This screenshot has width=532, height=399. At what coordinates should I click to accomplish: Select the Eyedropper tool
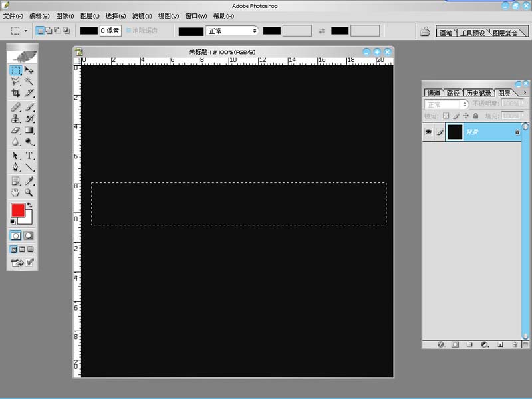[29, 181]
